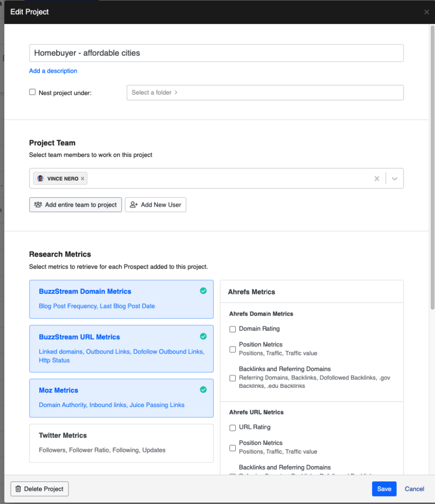Enable the URL Rating checkbox
Screen dimensions: 435x504
[x=232, y=428]
